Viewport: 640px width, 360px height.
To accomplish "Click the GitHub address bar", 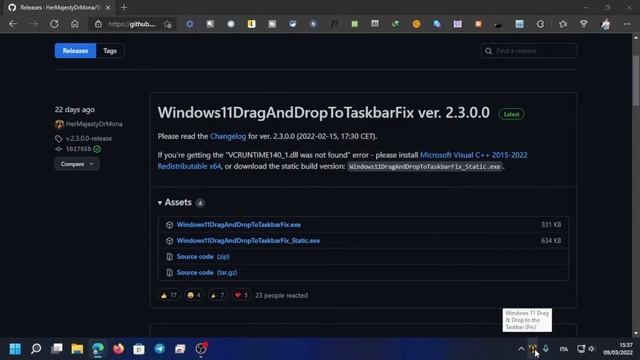I will pyautogui.click(x=131, y=24).
